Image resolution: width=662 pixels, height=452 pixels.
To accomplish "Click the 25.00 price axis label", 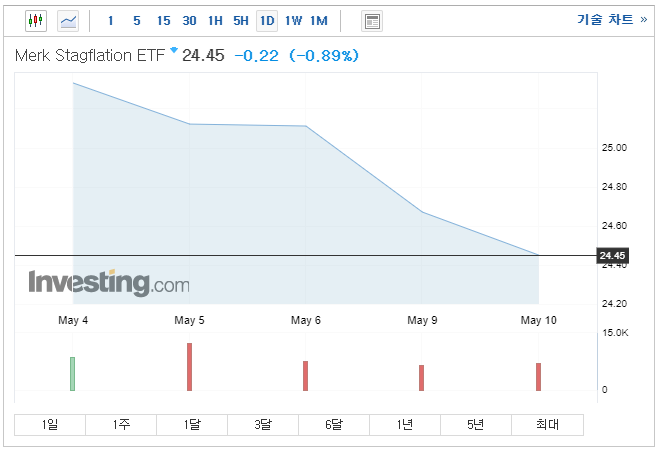I will pyautogui.click(x=614, y=148).
